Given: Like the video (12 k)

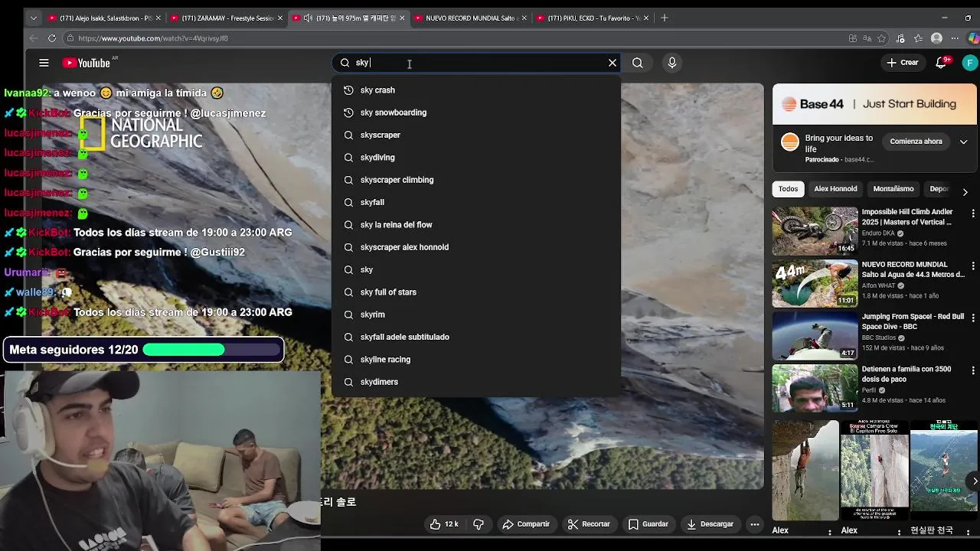Looking at the screenshot, I should tap(443, 524).
